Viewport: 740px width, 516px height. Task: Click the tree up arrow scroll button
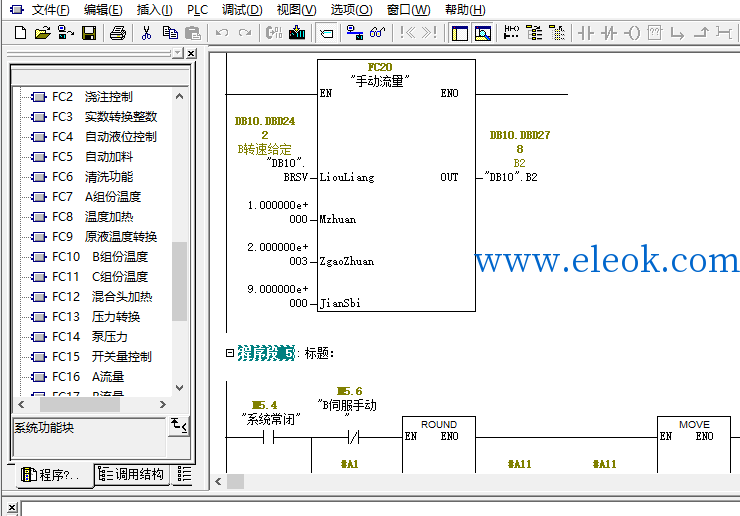coord(179,96)
